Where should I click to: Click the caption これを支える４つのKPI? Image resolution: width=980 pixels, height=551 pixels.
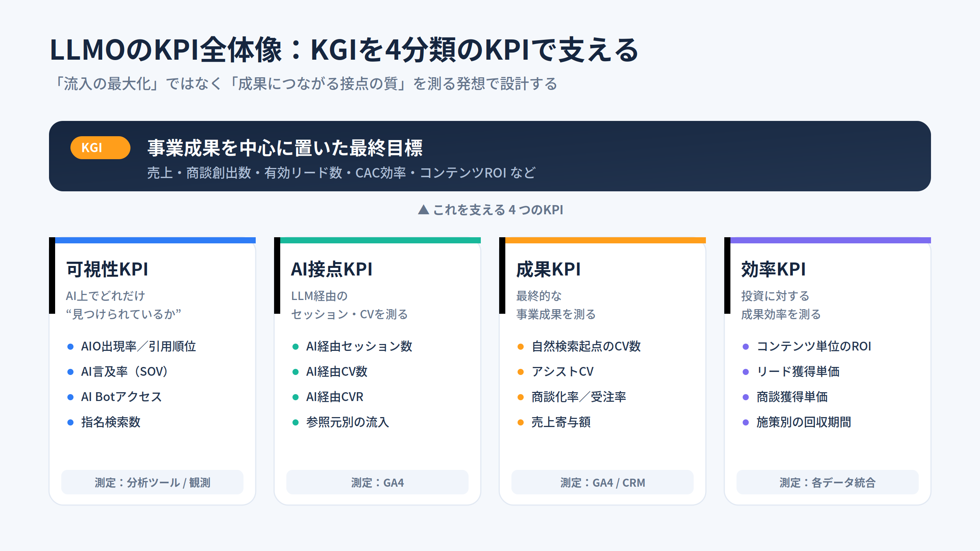pos(498,210)
